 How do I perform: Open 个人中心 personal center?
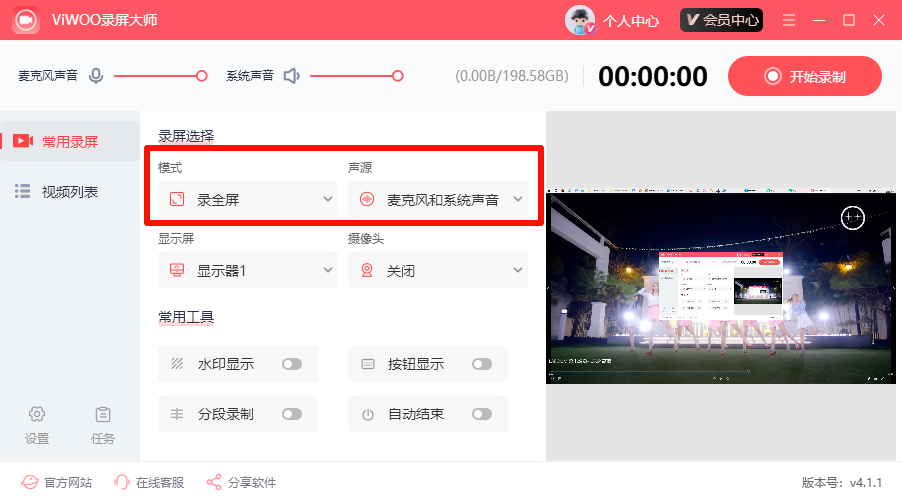[x=631, y=21]
